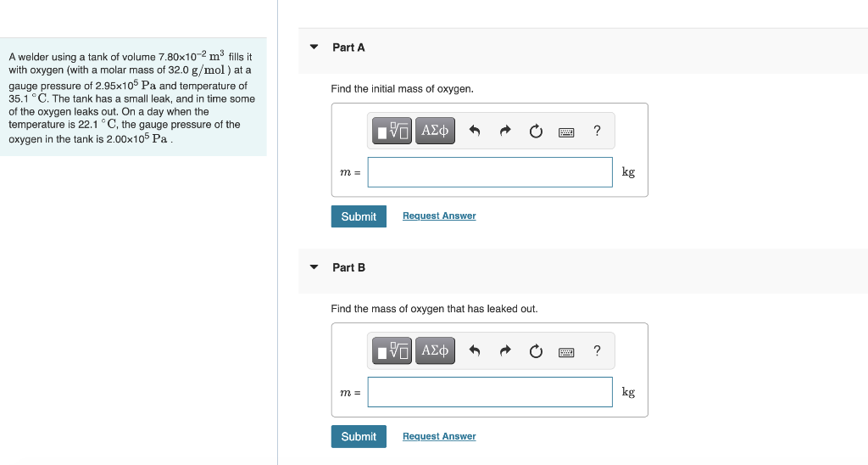
Task: Reset the Part B answer with the refresh icon
Action: [536, 351]
